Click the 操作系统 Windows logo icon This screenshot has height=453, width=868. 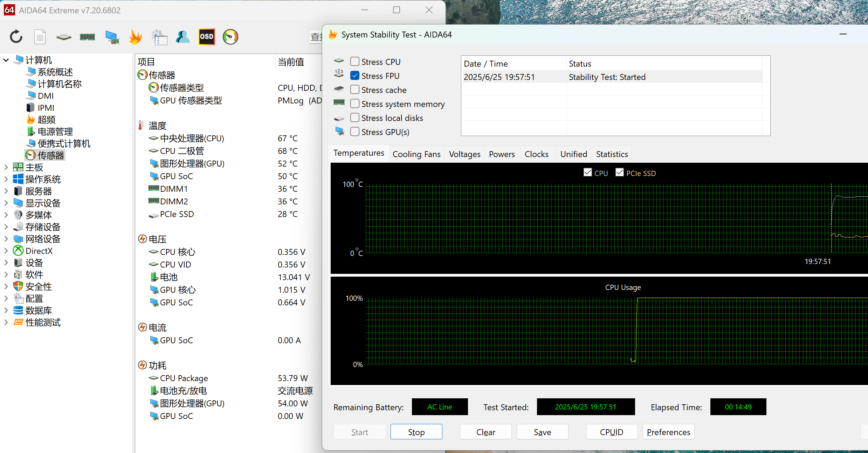click(x=18, y=179)
